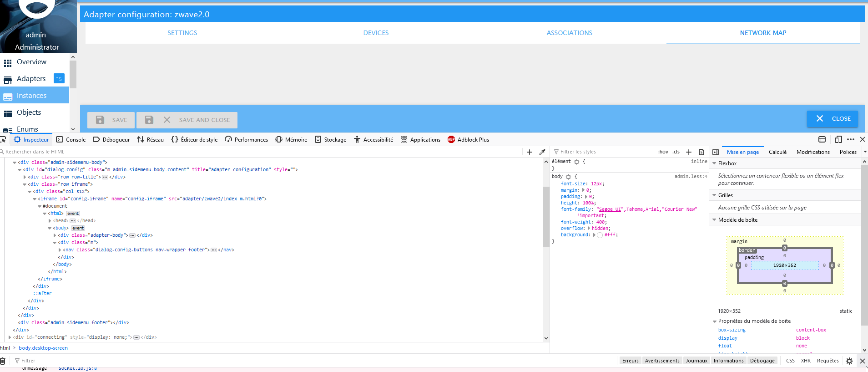This screenshot has width=868, height=372.
Task: Open the console settings gear
Action: pos(849,361)
